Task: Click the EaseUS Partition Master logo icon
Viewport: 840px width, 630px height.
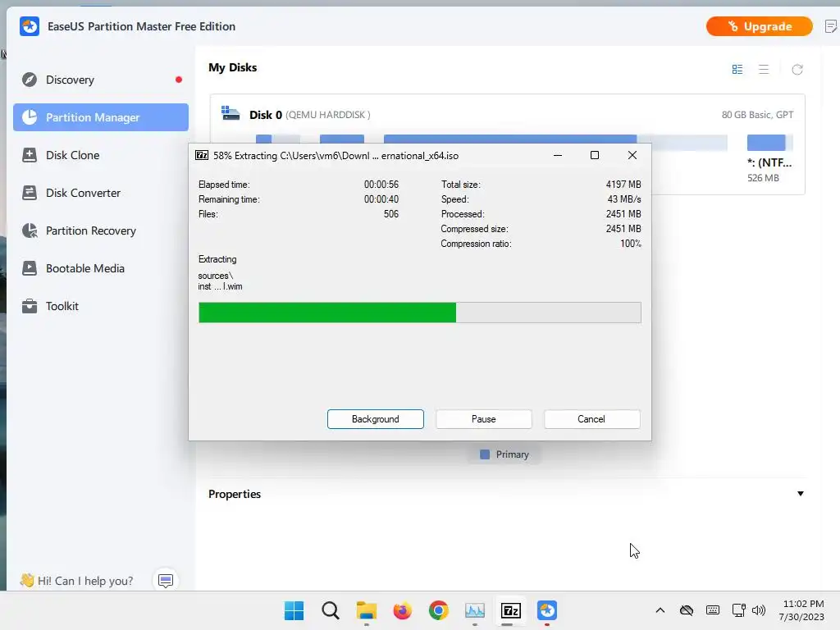Action: tap(30, 26)
